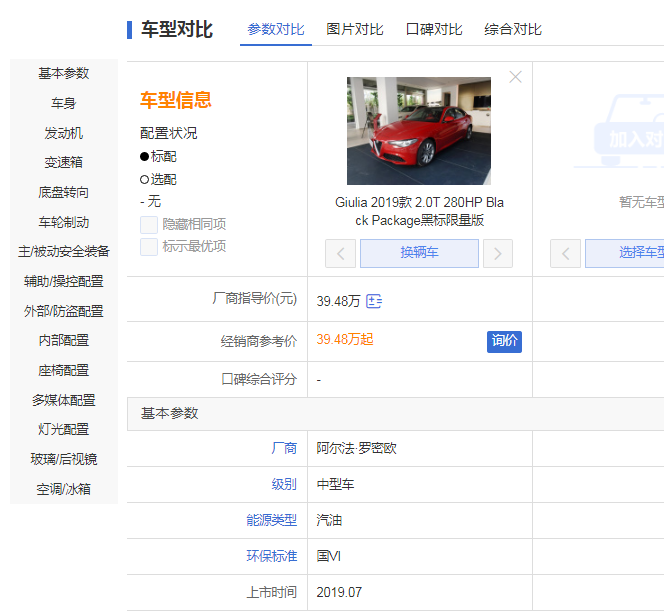Show previous car with Giulia's left arrow
Screen dimensions: 664x611
(340, 253)
